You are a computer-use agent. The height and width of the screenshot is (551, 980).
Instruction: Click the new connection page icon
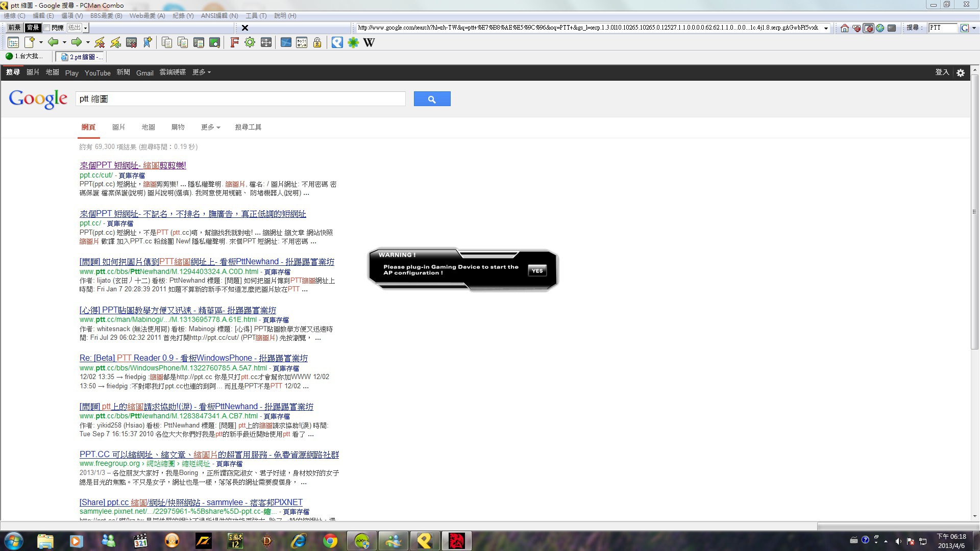click(x=30, y=42)
